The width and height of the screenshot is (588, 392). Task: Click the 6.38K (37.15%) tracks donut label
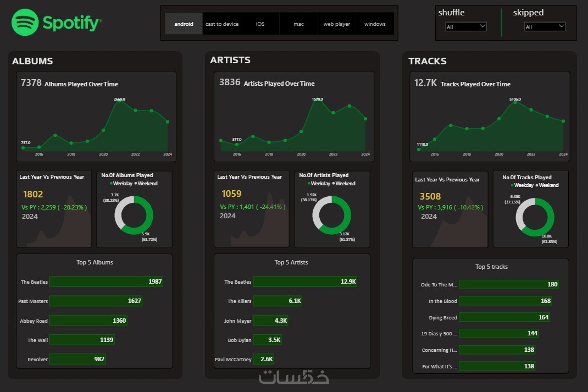(x=513, y=199)
